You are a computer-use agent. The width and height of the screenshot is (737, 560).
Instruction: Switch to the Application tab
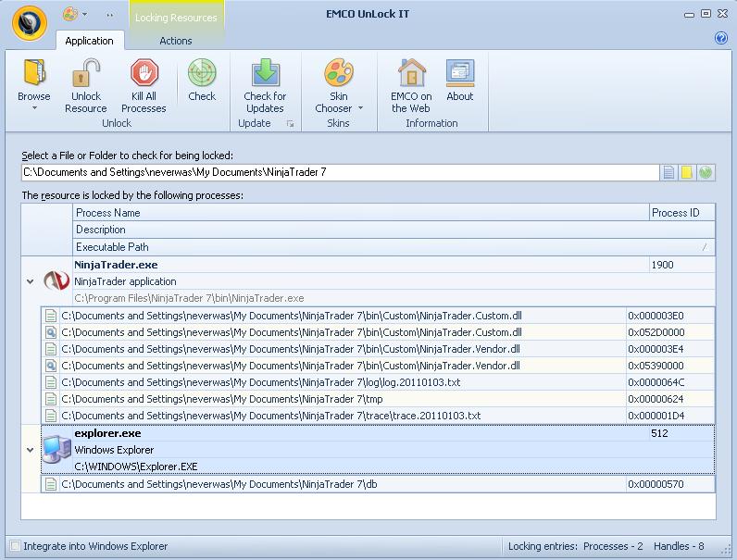[89, 41]
